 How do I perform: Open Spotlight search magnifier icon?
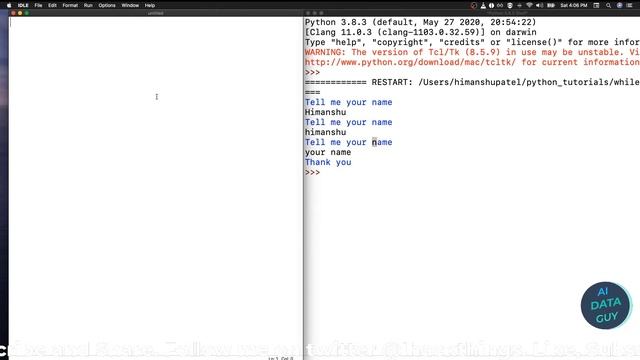[x=609, y=5]
